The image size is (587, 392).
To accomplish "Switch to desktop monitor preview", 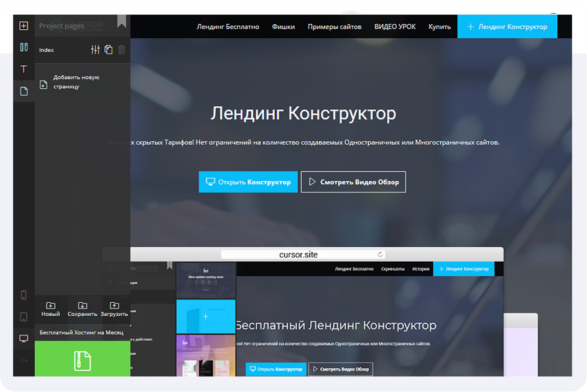I will coord(24,339).
